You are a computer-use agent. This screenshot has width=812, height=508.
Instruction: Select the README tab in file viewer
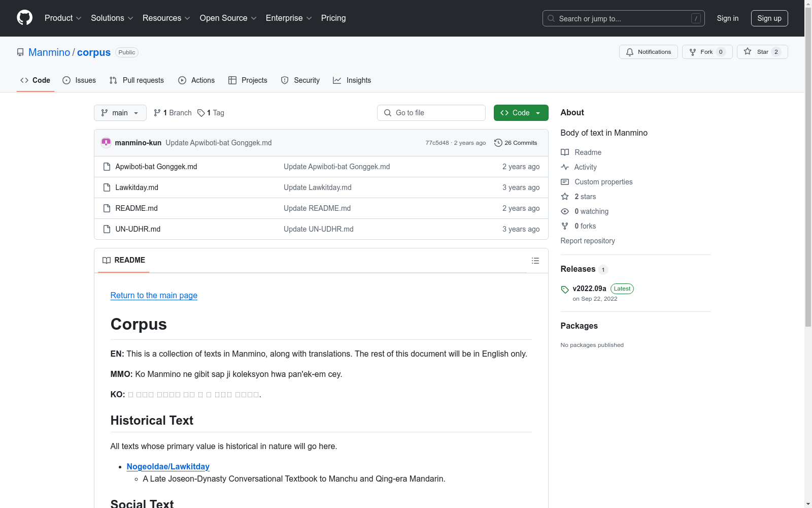[x=124, y=260]
